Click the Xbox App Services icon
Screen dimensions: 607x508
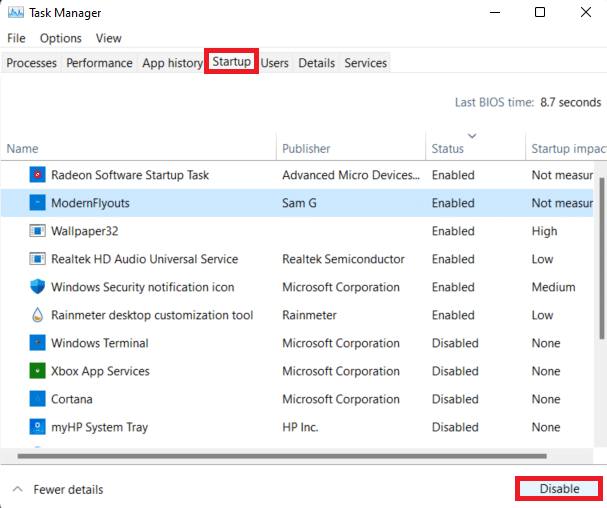click(37, 371)
